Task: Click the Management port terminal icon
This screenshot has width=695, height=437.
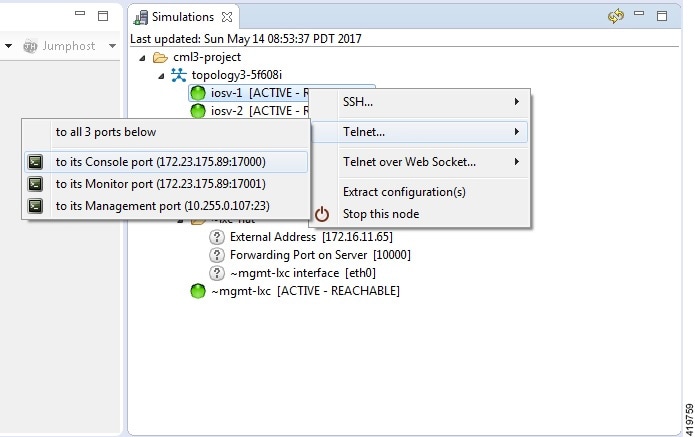Action: 35,206
